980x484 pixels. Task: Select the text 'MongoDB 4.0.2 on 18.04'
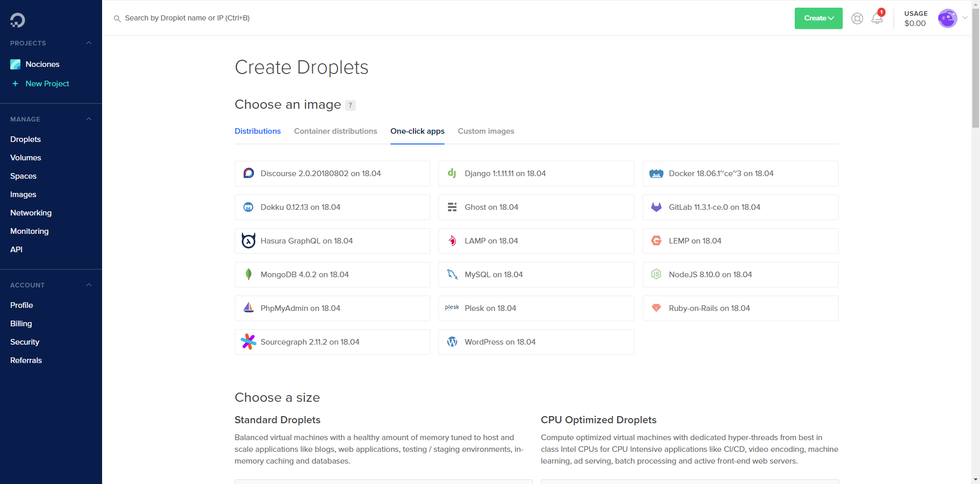click(x=305, y=275)
